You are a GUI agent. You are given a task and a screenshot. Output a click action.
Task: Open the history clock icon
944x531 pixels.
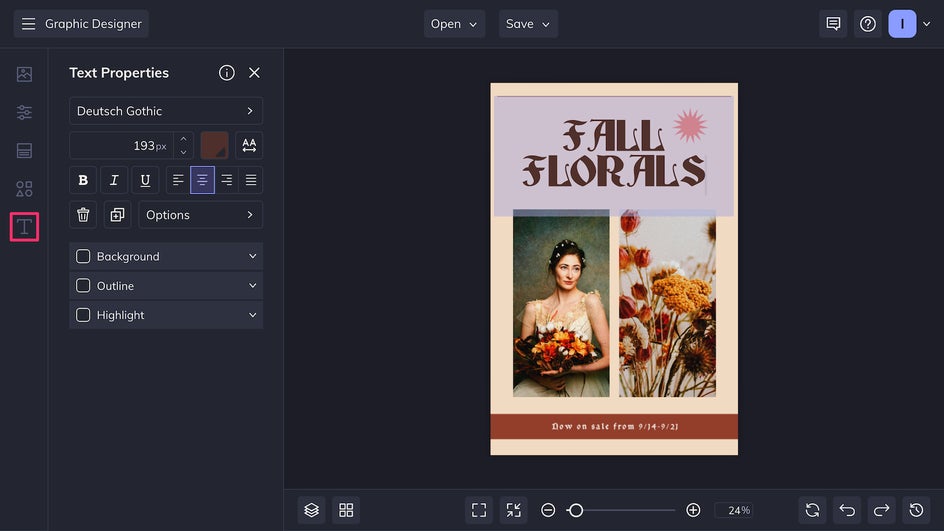point(916,510)
